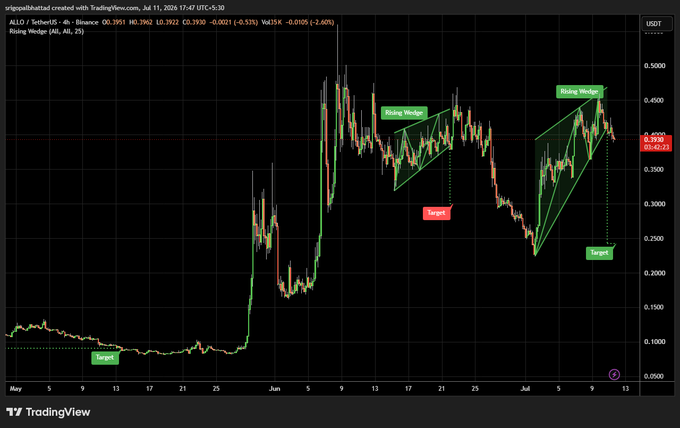Click the purple lightning bolt icon
This screenshot has width=680, height=428.
614,374
